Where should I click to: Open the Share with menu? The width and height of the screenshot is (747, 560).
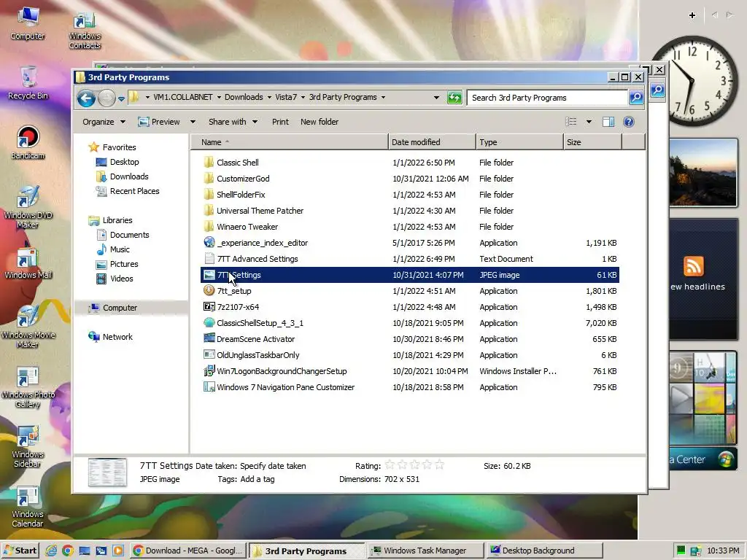click(x=233, y=122)
